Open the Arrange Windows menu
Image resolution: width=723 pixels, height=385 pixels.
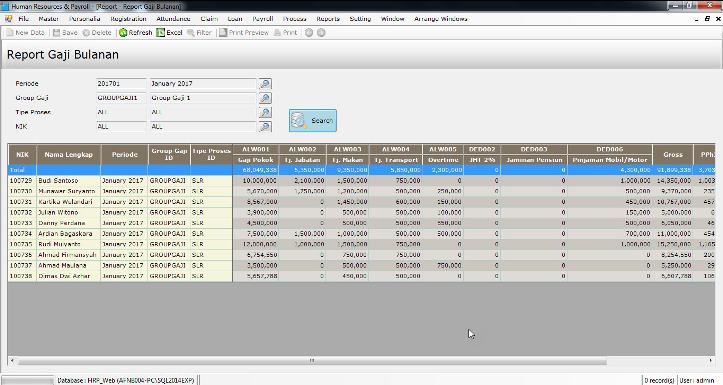pyautogui.click(x=441, y=19)
